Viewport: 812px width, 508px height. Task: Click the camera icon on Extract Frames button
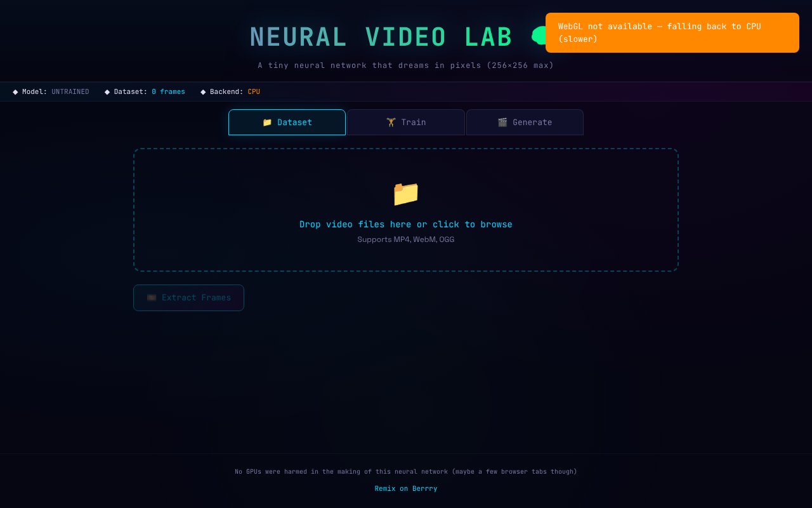[x=151, y=297]
